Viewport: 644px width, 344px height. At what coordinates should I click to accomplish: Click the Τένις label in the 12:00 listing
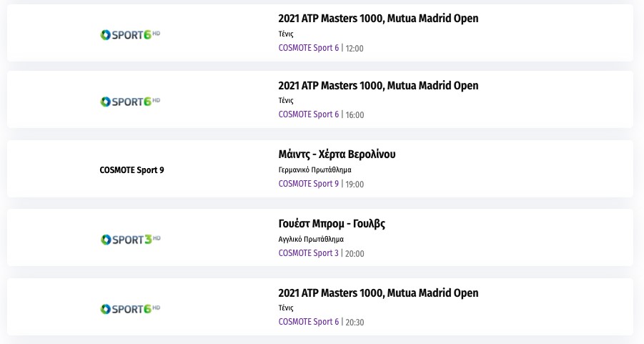coord(286,34)
